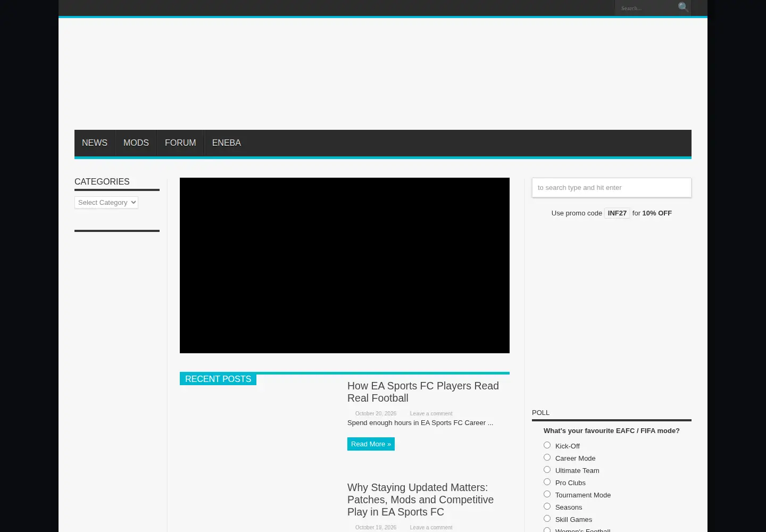This screenshot has width=766, height=532.
Task: Open the MODS menu item
Action: (x=136, y=143)
